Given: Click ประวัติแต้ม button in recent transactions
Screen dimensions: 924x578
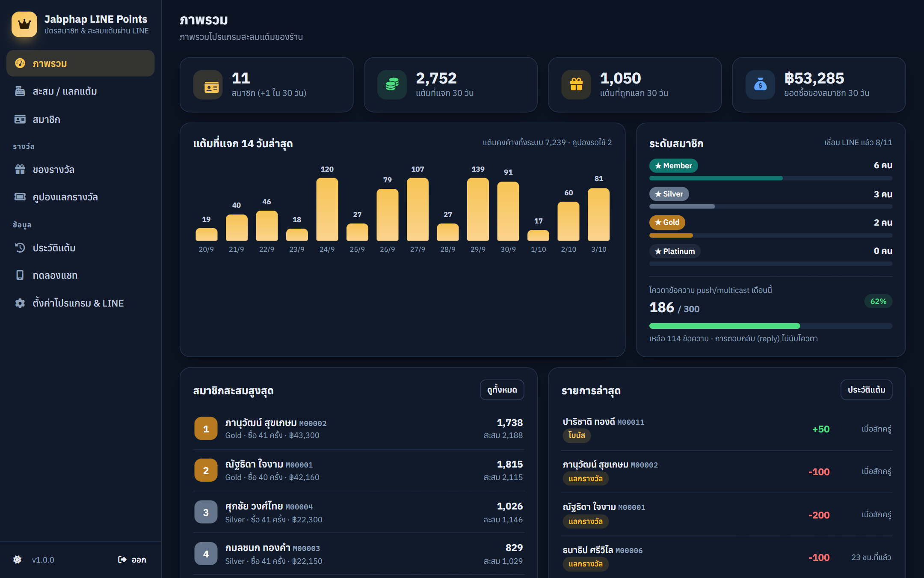Looking at the screenshot, I should coord(866,390).
